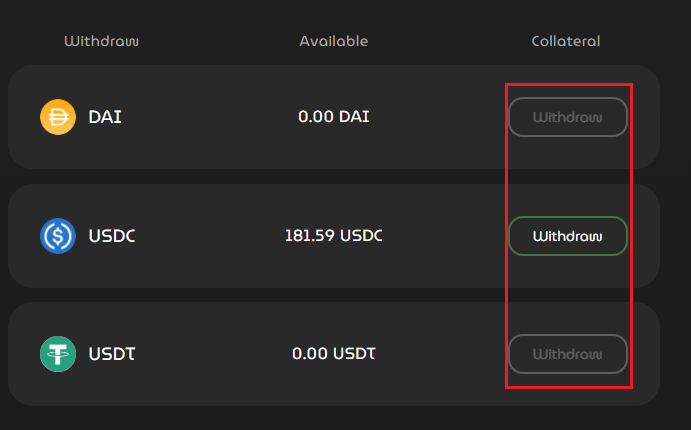Click the blue USDC coin icon

click(x=58, y=236)
